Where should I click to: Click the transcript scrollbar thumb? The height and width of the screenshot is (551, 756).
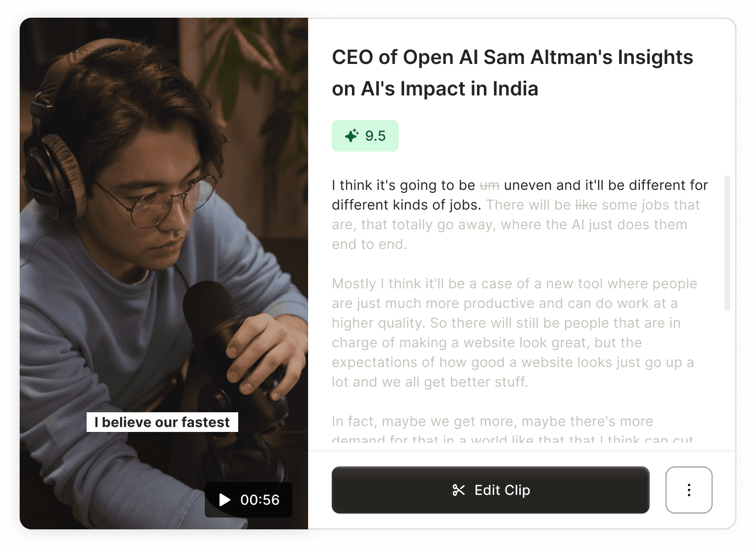tap(727, 243)
